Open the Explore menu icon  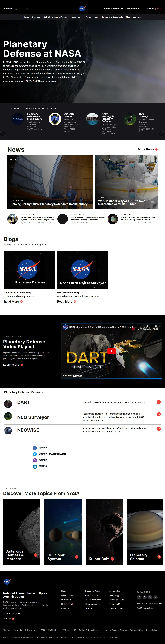[x=16, y=9]
